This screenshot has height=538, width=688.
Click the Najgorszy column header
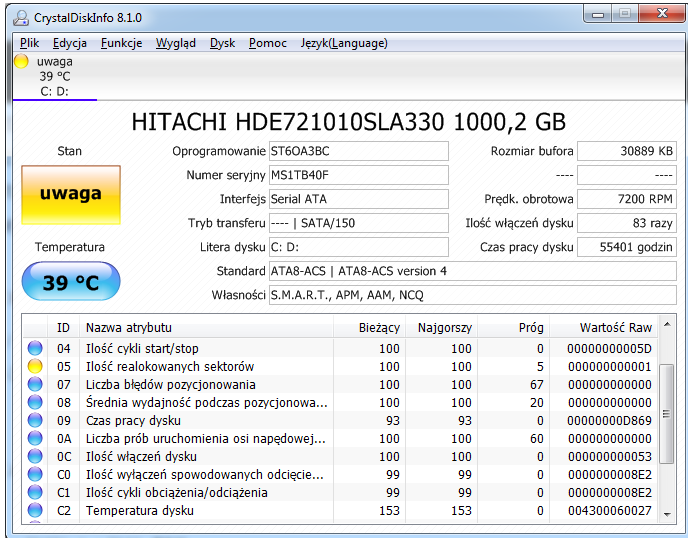pyautogui.click(x=441, y=327)
